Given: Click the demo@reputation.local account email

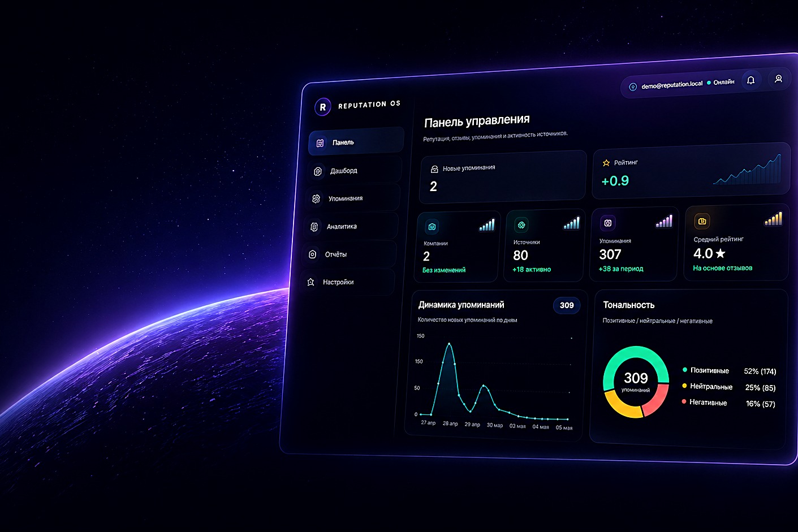Looking at the screenshot, I should click(x=672, y=85).
